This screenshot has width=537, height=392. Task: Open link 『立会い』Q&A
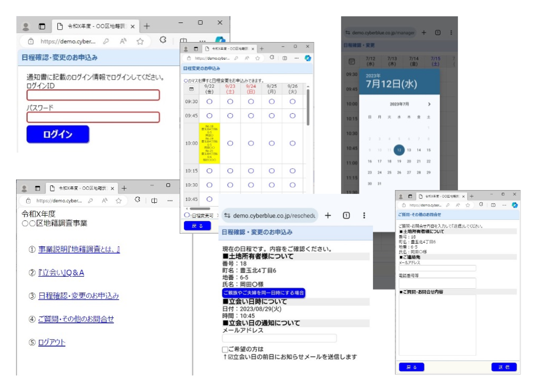pos(61,272)
